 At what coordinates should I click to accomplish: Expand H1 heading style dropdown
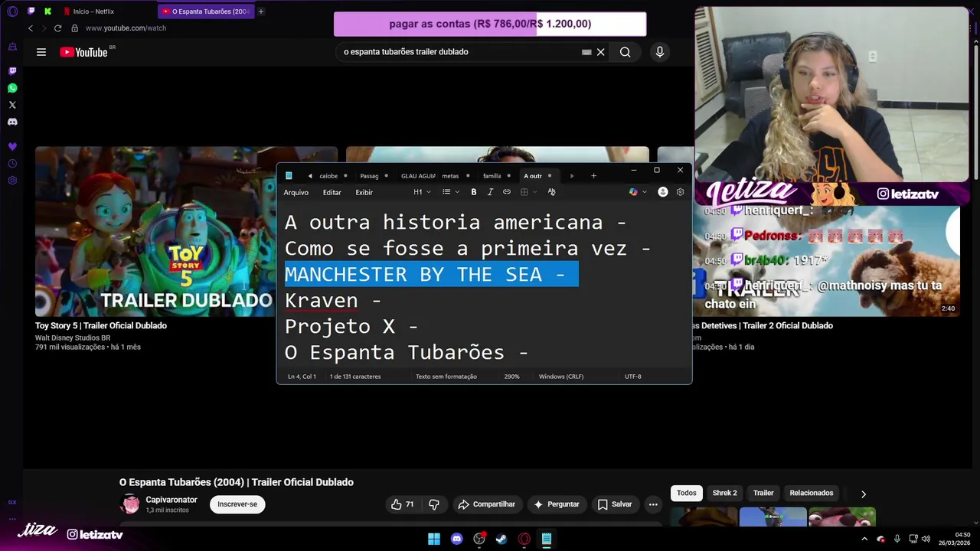(x=422, y=192)
